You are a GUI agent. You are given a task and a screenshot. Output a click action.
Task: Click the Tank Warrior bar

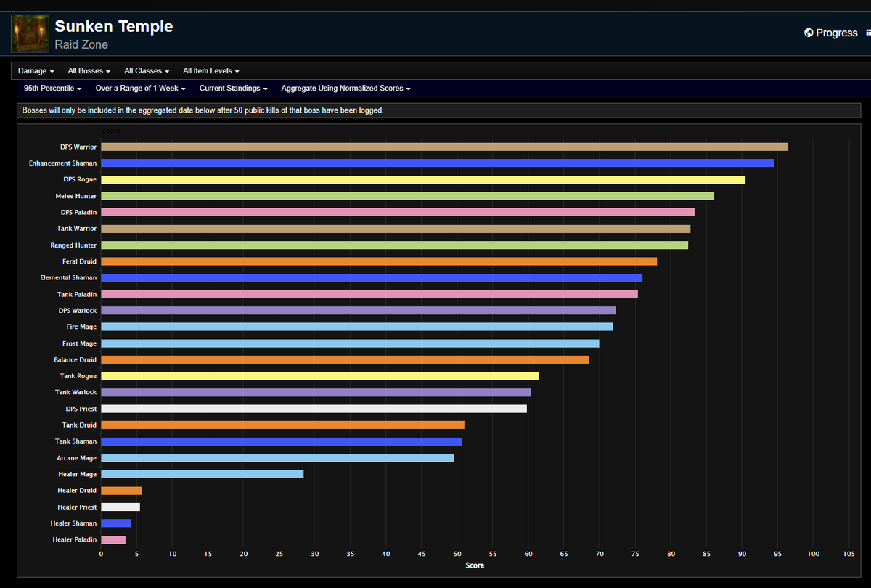click(396, 229)
